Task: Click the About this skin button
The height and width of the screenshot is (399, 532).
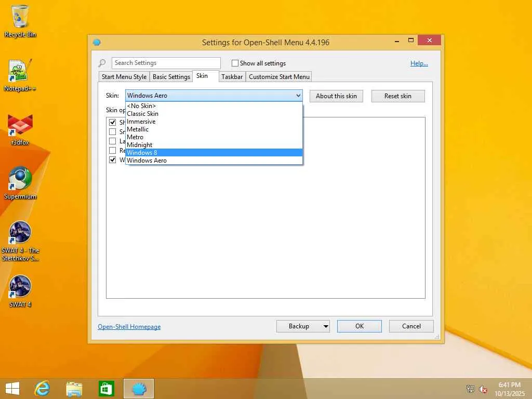Action: 336,96
